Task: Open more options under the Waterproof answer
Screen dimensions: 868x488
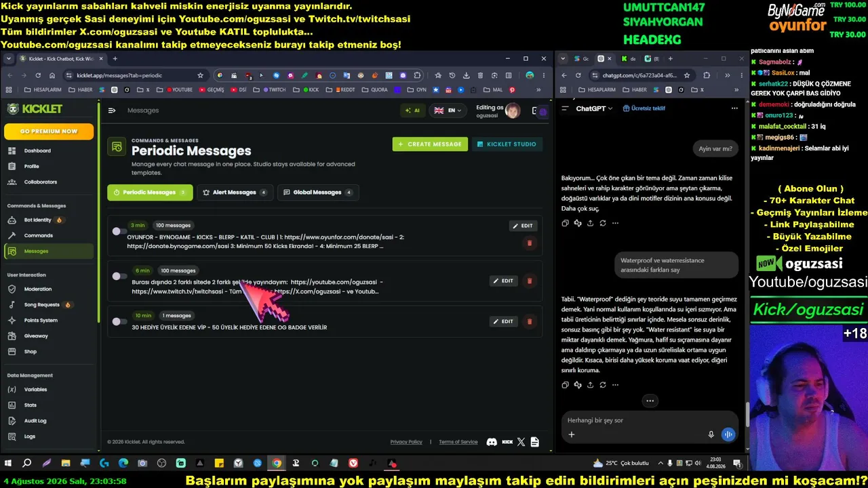Action: [x=615, y=385]
